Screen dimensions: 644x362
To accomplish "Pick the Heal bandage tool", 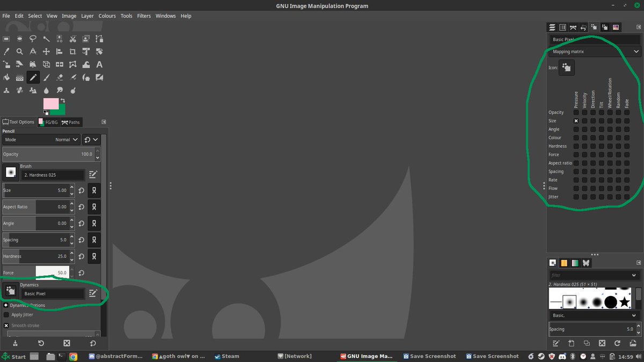I will click(x=20, y=90).
